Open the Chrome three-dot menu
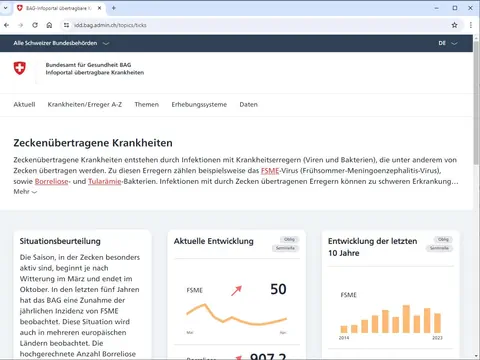 471,25
